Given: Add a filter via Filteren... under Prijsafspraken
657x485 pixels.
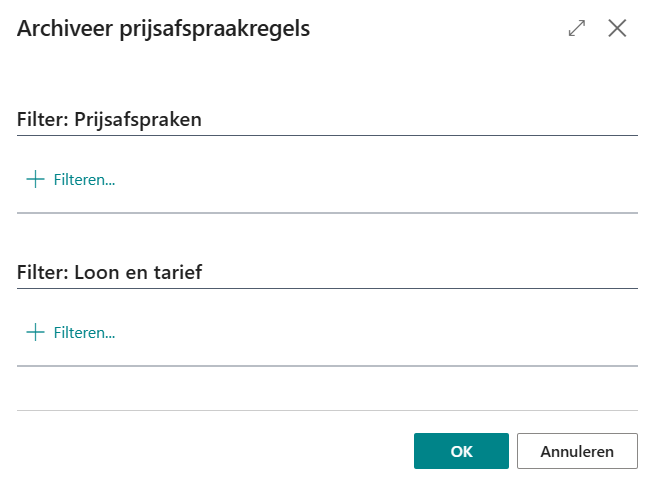Looking at the screenshot, I should click(84, 180).
